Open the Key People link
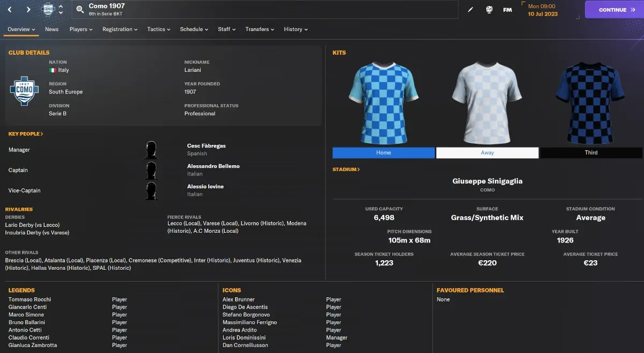The image size is (644, 353). (x=26, y=134)
